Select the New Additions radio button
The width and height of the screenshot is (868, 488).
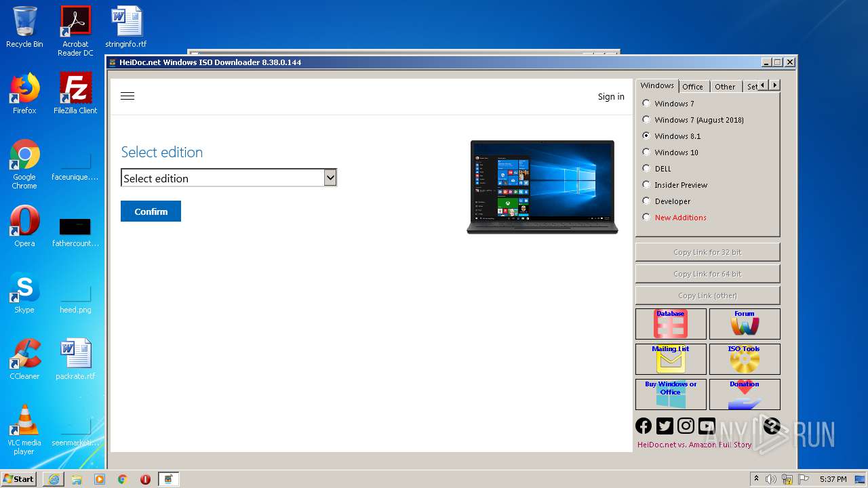[646, 217]
